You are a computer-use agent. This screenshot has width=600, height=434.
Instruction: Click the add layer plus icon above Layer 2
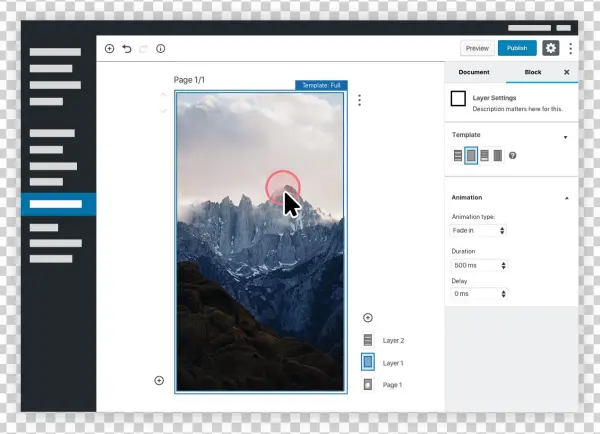tap(368, 318)
